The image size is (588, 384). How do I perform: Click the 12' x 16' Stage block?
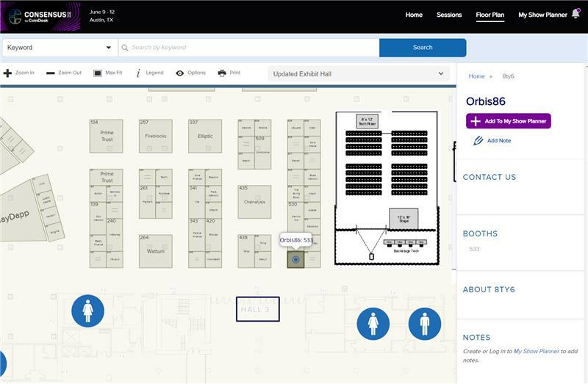pos(404,219)
